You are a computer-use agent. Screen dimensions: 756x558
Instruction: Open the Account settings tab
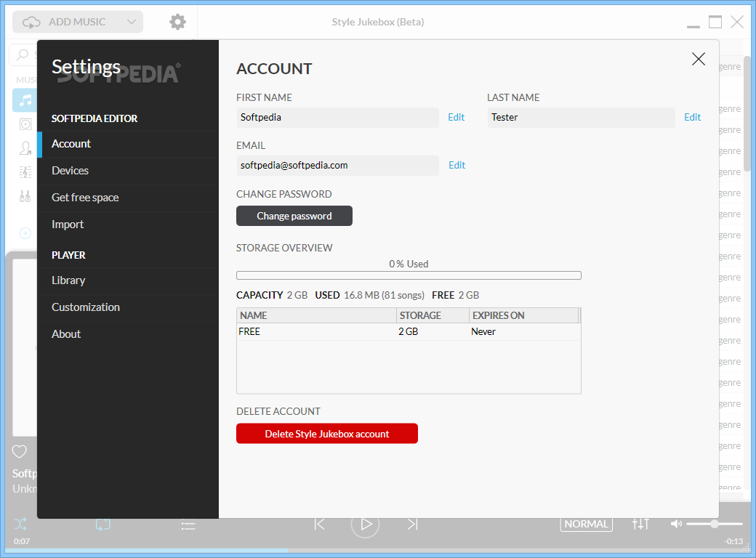pos(128,144)
